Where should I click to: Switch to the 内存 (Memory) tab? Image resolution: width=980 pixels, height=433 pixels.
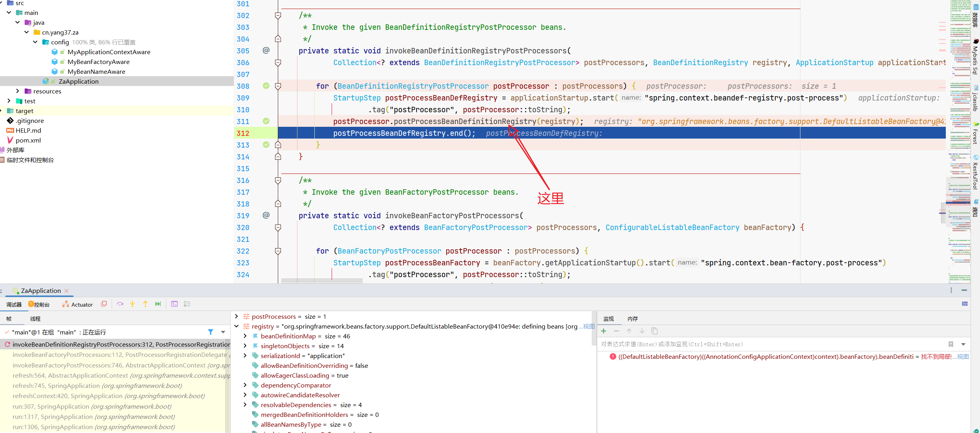(633, 319)
